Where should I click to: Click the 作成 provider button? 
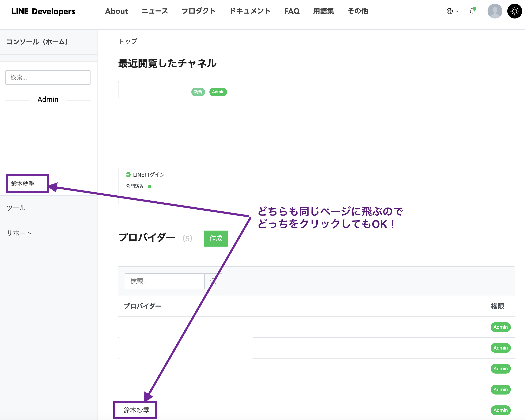coord(216,238)
